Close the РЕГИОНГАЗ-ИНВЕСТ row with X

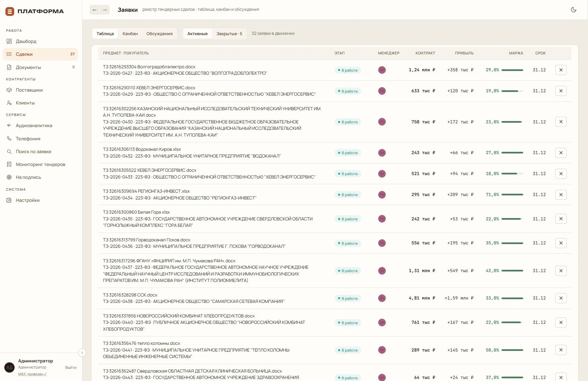(561, 195)
